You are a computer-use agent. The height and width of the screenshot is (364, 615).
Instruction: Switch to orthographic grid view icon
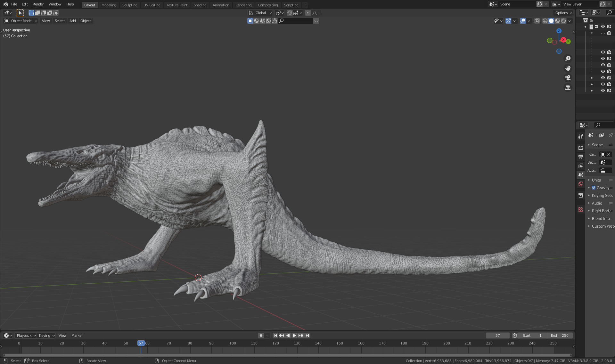568,87
